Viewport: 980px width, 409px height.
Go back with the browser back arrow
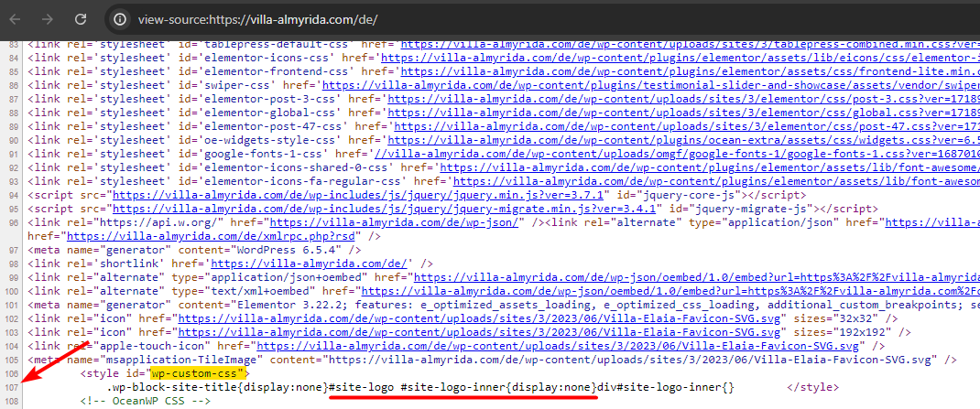(x=15, y=19)
